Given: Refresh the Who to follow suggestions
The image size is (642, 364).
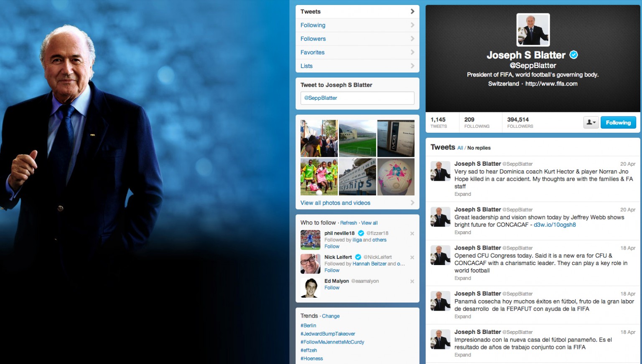Looking at the screenshot, I should (x=349, y=223).
